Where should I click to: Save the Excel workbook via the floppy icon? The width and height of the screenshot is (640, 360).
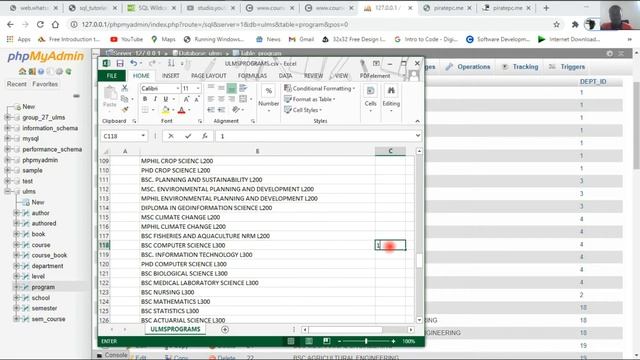click(120, 63)
